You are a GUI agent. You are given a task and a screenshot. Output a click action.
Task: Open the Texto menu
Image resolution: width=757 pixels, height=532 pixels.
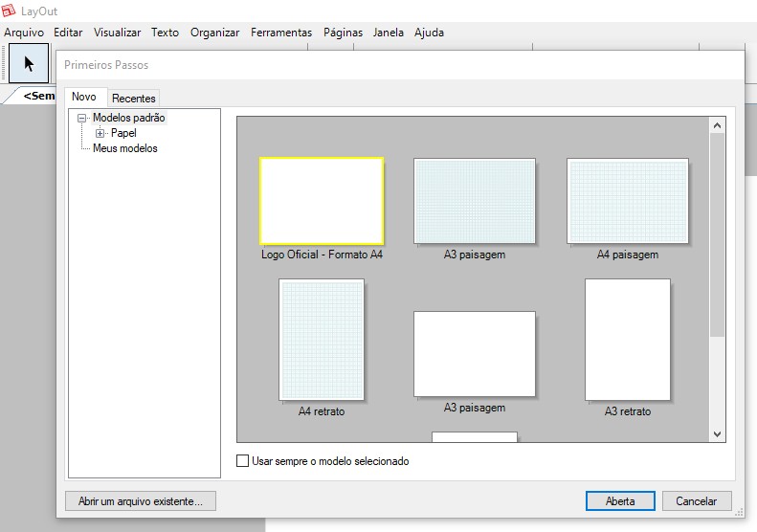click(x=165, y=33)
